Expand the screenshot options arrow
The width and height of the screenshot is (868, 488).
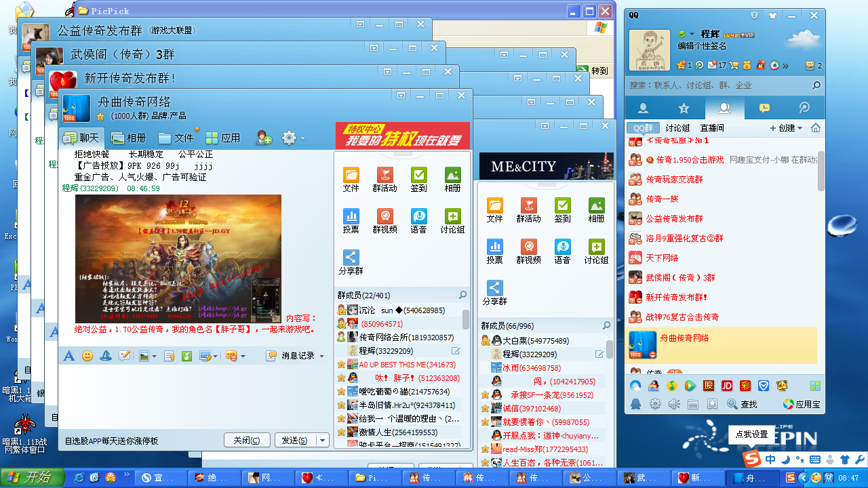coord(216,356)
